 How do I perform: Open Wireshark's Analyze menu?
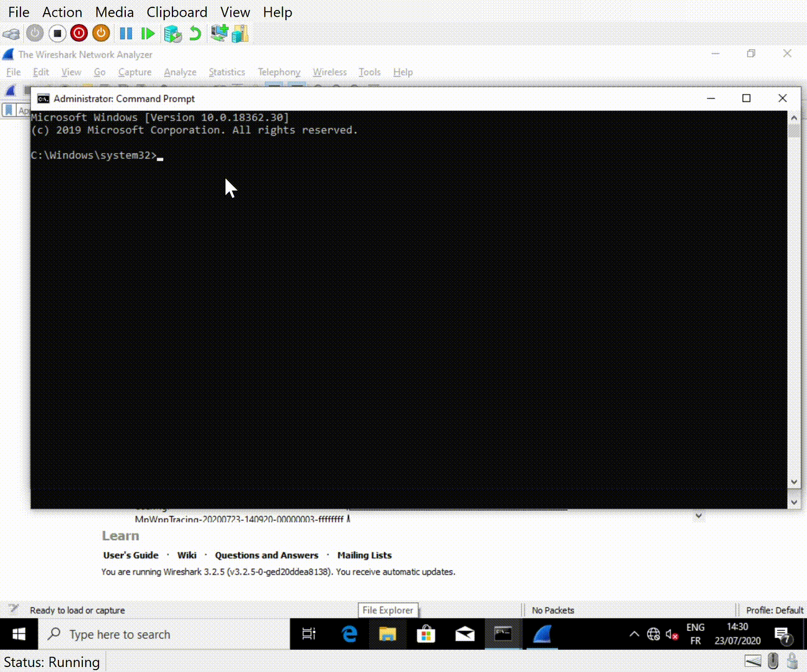(180, 72)
